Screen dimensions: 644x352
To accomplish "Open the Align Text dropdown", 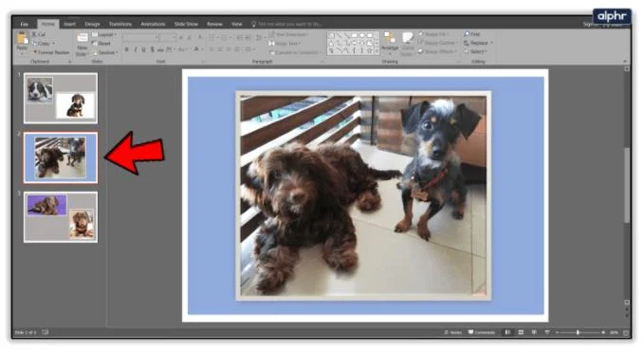I will [285, 44].
